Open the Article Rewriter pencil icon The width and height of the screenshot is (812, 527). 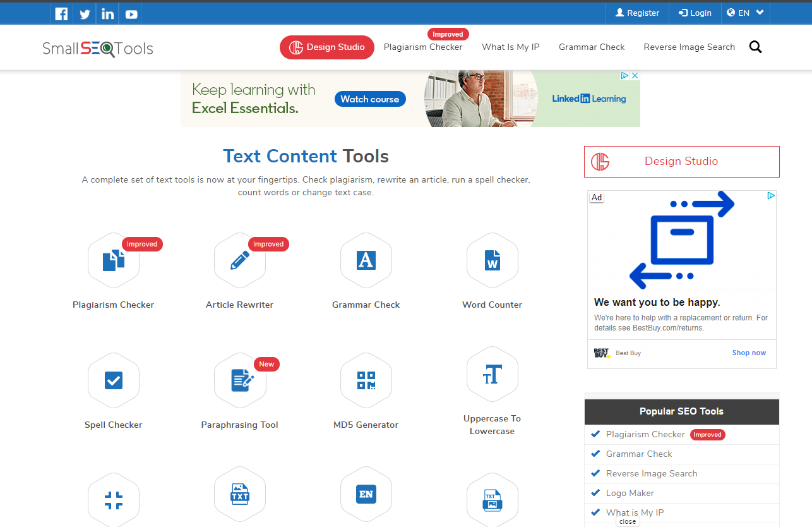point(240,260)
